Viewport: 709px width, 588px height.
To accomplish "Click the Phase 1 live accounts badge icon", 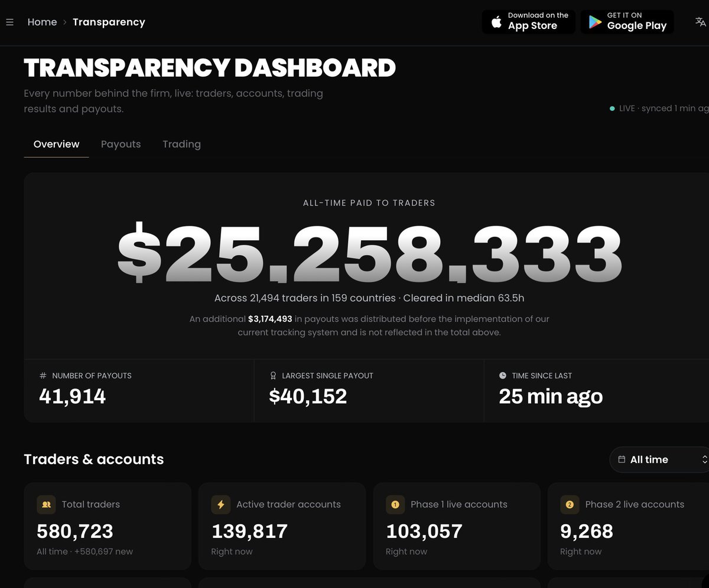I will click(395, 505).
